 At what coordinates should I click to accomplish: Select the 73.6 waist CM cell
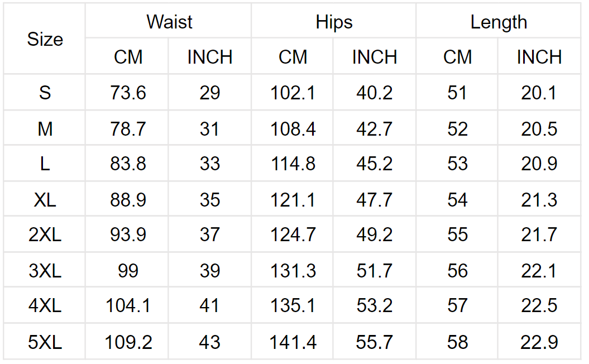[x=127, y=93]
